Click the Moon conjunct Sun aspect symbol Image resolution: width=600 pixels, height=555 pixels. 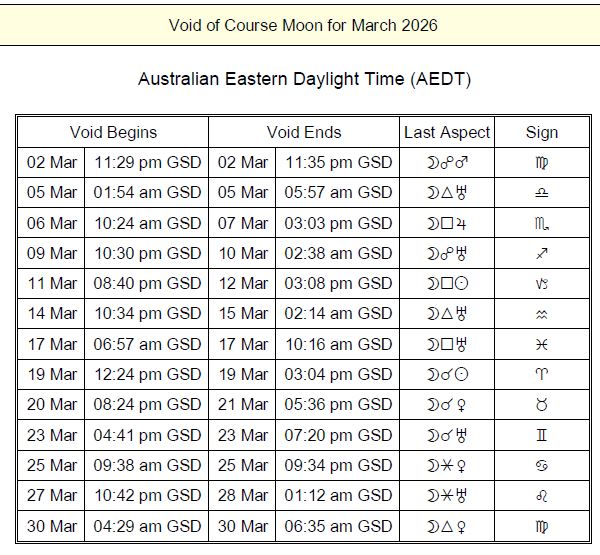pos(447,374)
